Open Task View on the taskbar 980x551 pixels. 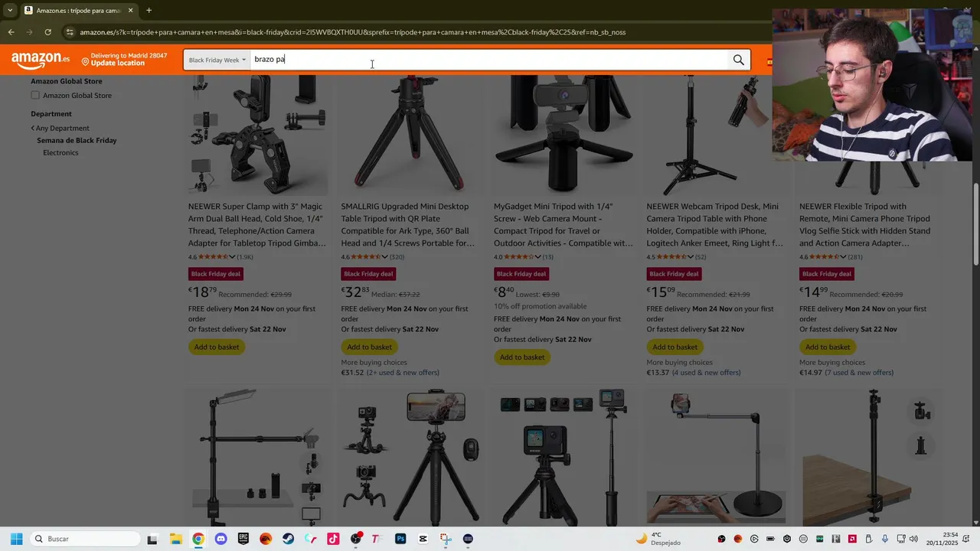click(x=152, y=539)
